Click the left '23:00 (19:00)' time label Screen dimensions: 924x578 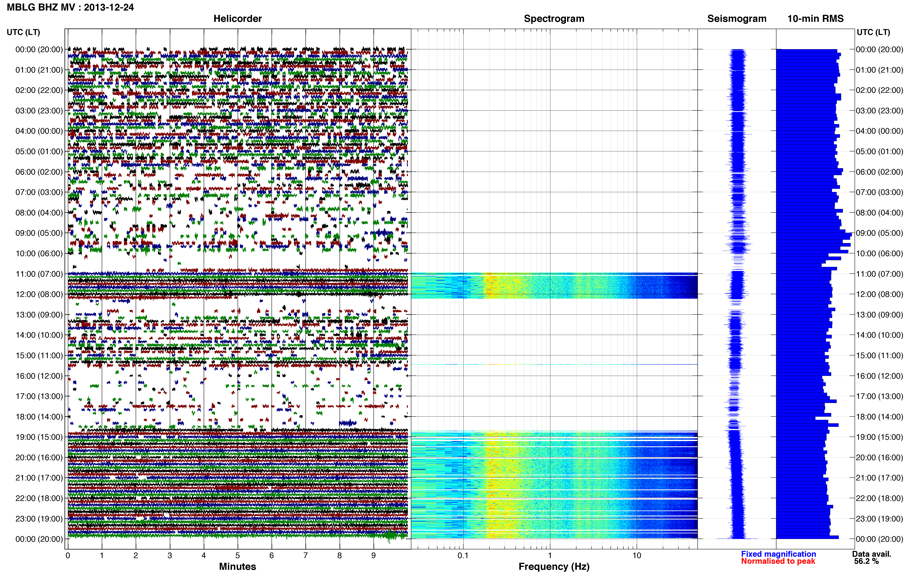click(39, 519)
